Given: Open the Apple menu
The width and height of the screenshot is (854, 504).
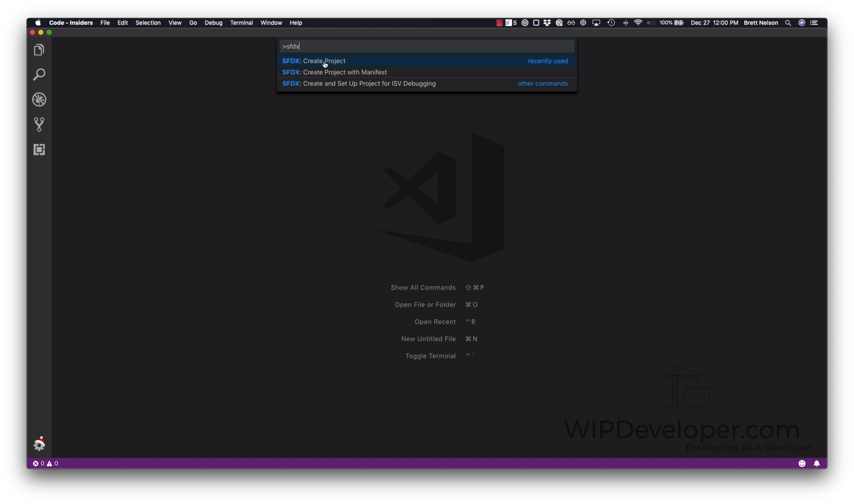Looking at the screenshot, I should (38, 23).
